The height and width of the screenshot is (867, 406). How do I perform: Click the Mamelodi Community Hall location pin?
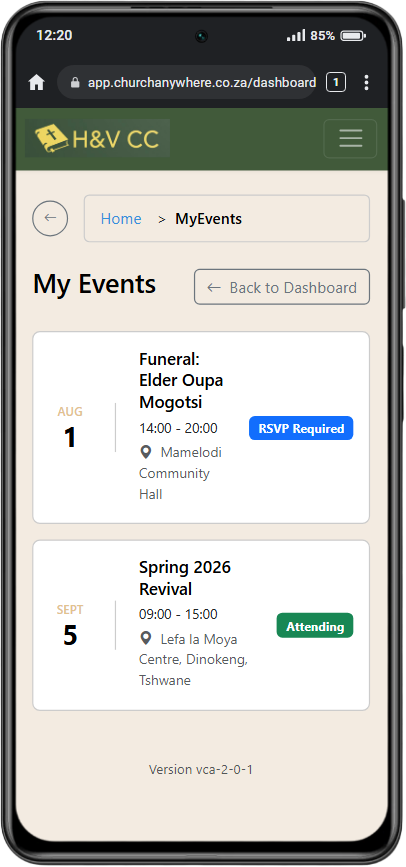(x=145, y=452)
